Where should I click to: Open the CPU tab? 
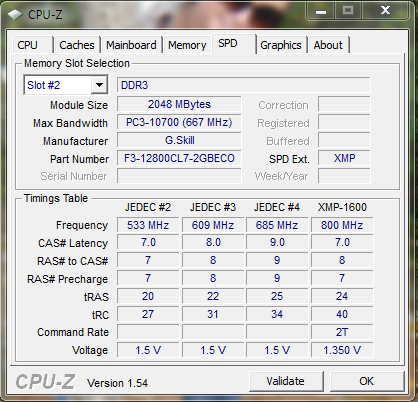coord(29,45)
